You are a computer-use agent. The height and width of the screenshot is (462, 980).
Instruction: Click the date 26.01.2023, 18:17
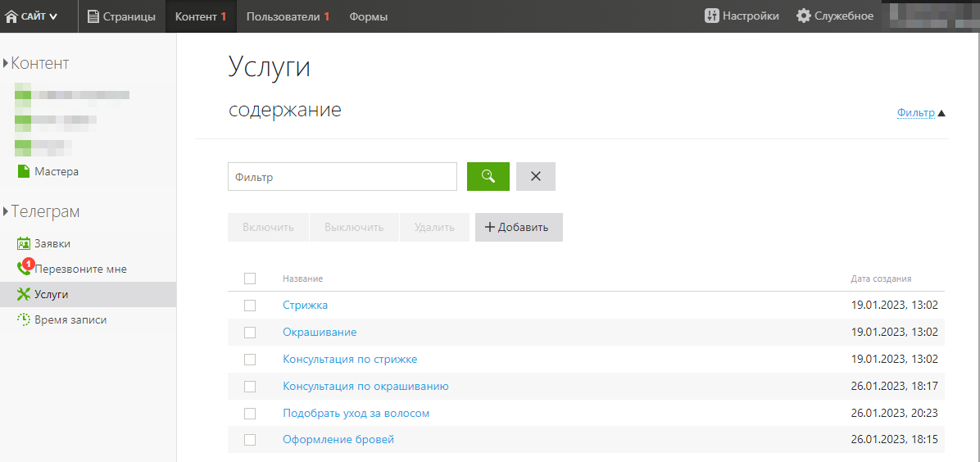click(895, 387)
